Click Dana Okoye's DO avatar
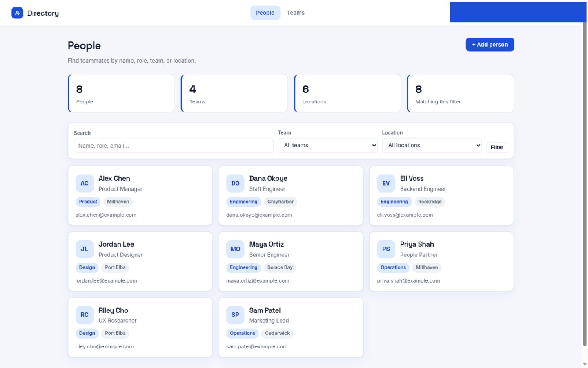 coord(235,183)
